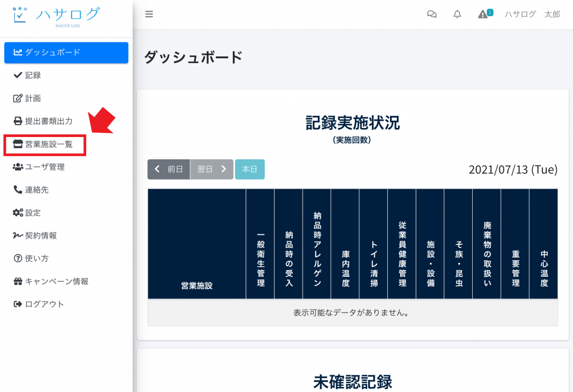This screenshot has height=392, width=573.
Task: Click the store icon beside 営業施設一覧
Action: [17, 144]
